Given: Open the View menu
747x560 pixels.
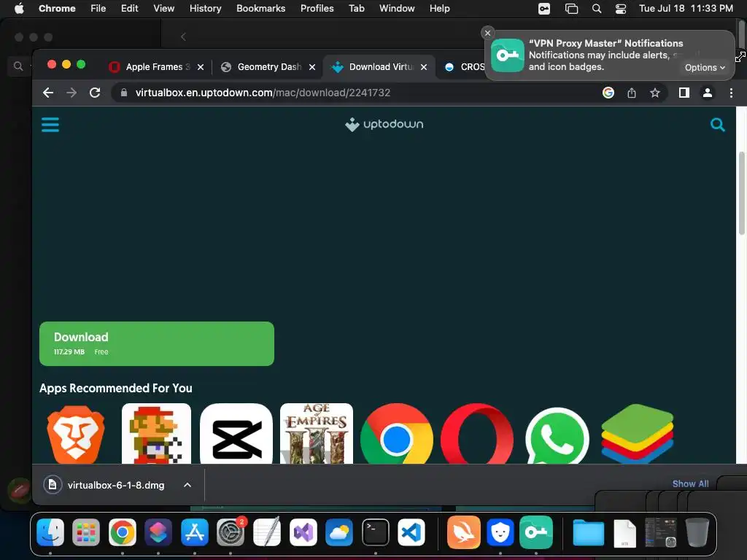Looking at the screenshot, I should 164,9.
